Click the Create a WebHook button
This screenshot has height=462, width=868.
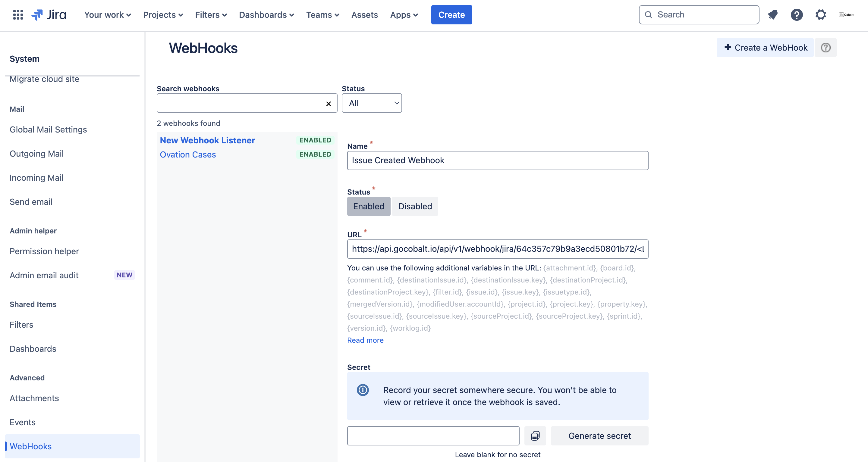(x=765, y=48)
